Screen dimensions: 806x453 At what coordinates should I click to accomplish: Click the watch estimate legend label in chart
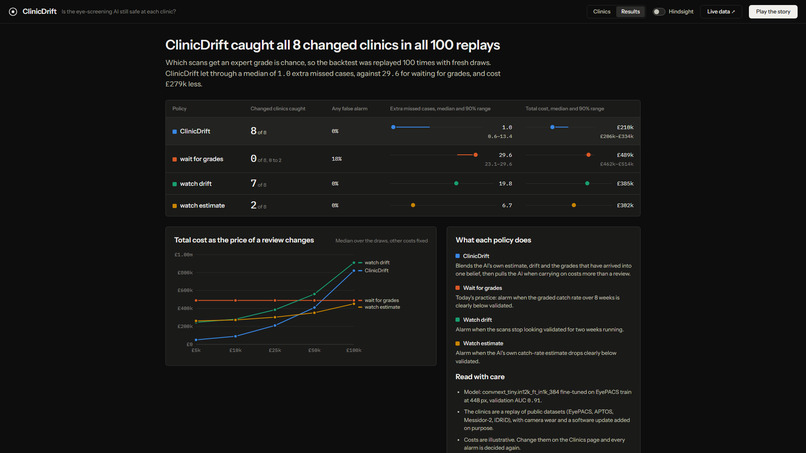coord(382,307)
